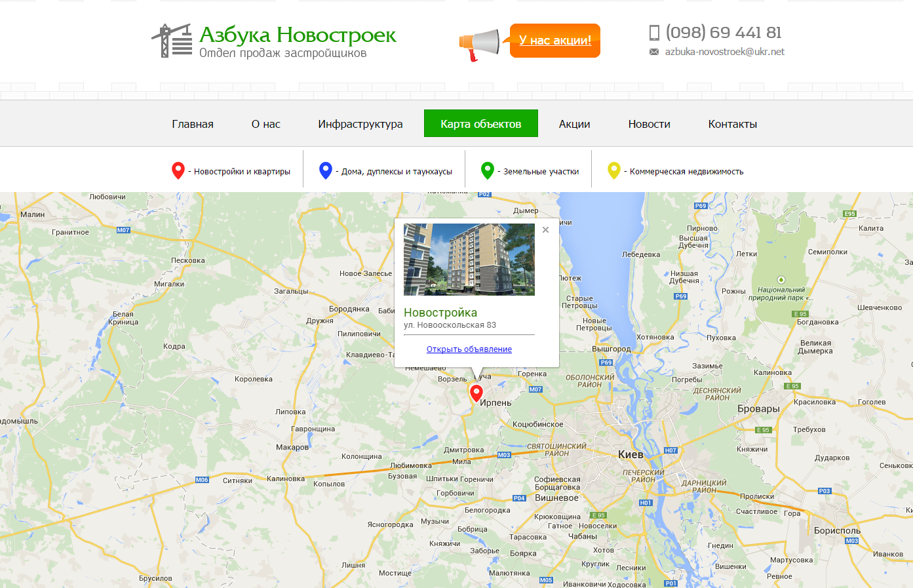Close the Новостройка map popup

545,230
